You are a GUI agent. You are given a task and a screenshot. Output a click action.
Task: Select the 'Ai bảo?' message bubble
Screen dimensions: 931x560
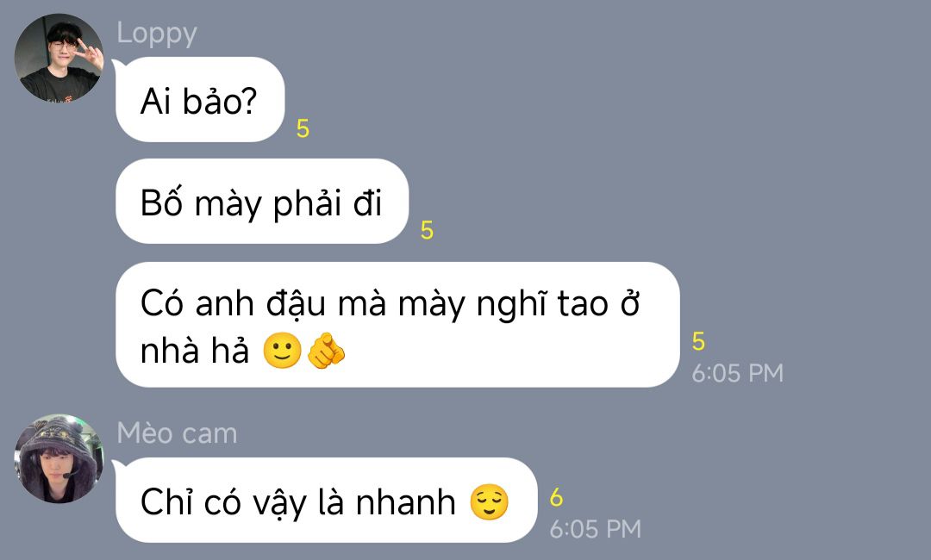[200, 100]
